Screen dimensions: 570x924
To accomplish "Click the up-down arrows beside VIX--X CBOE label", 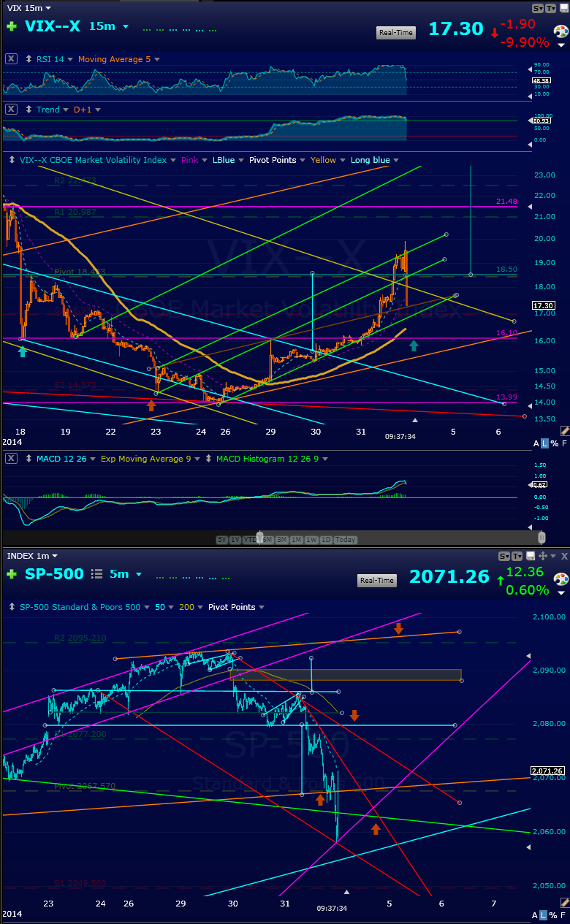I will tap(12, 160).
